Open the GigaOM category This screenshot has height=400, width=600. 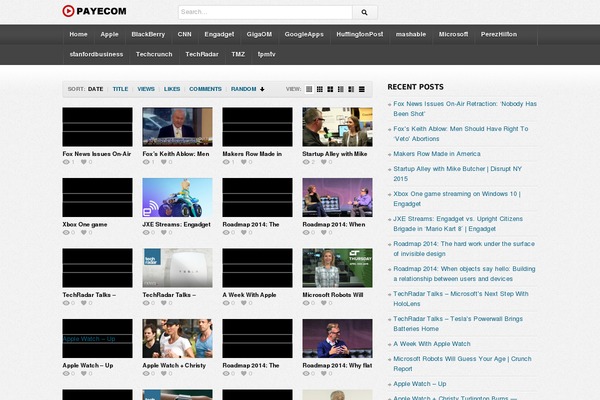point(259,34)
